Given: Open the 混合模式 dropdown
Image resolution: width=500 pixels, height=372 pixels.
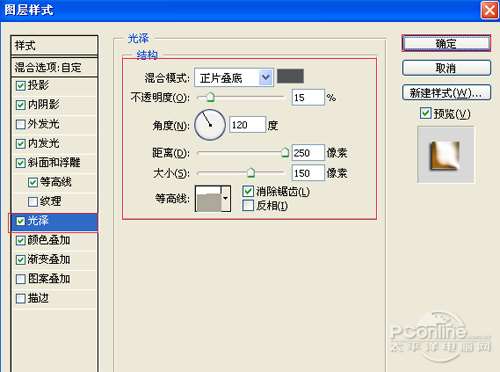Looking at the screenshot, I should pyautogui.click(x=234, y=78).
